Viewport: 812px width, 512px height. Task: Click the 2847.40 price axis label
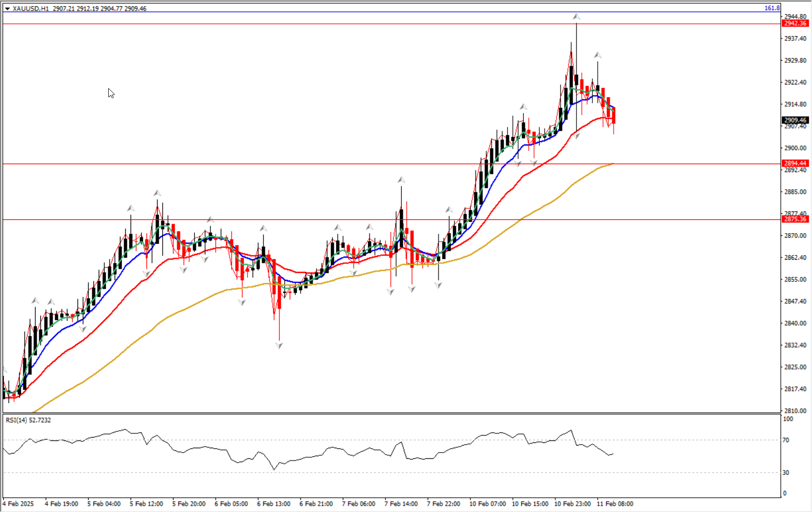pos(795,301)
